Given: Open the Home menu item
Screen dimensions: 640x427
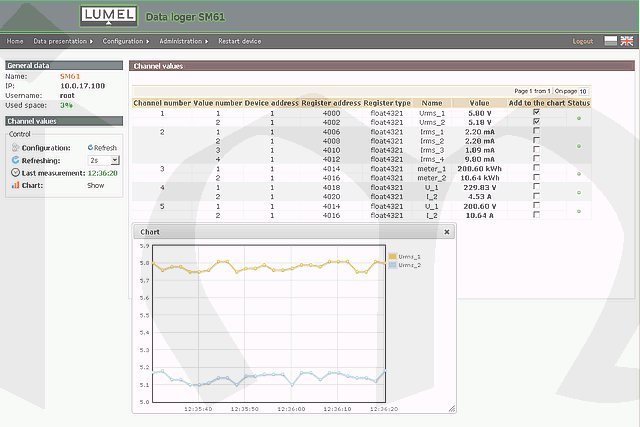Looking at the screenshot, I should [x=15, y=41].
